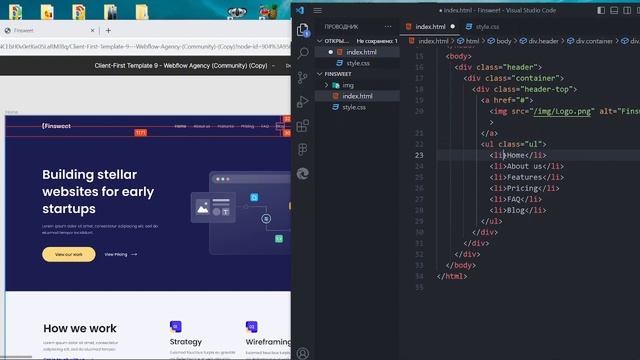
Task: Click Pricing in the design navigation
Action: click(x=247, y=126)
